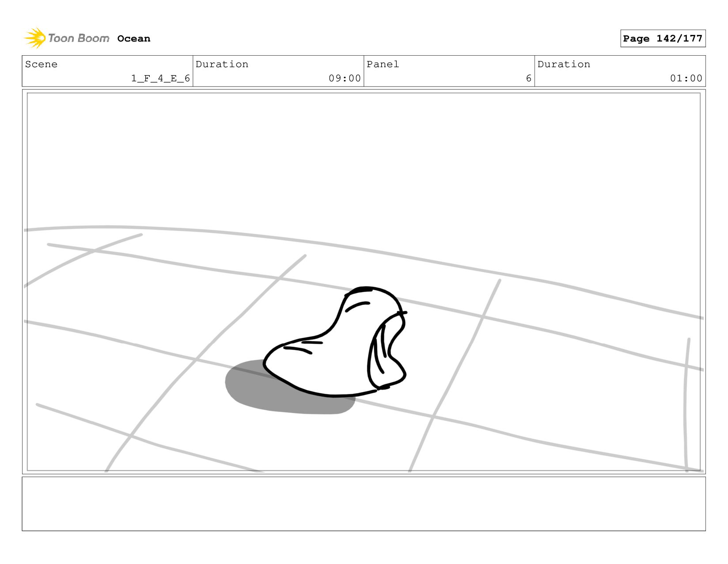Click the sketched shoe drawing
This screenshot has height=564, width=728.
coord(336,341)
